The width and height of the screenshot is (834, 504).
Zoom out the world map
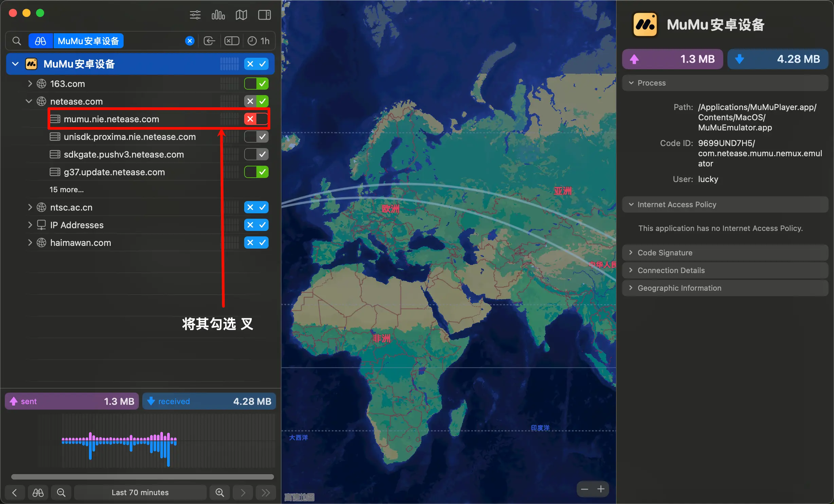584,489
